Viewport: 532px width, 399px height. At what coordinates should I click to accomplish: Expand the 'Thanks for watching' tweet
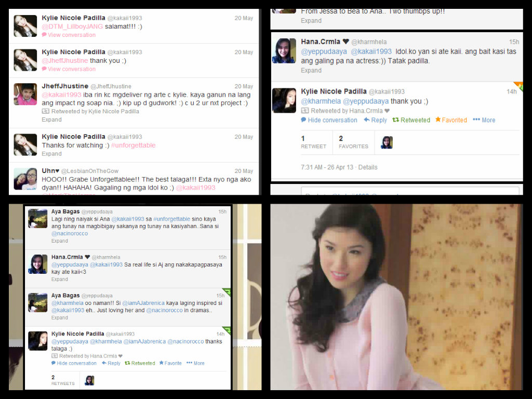tap(51, 154)
